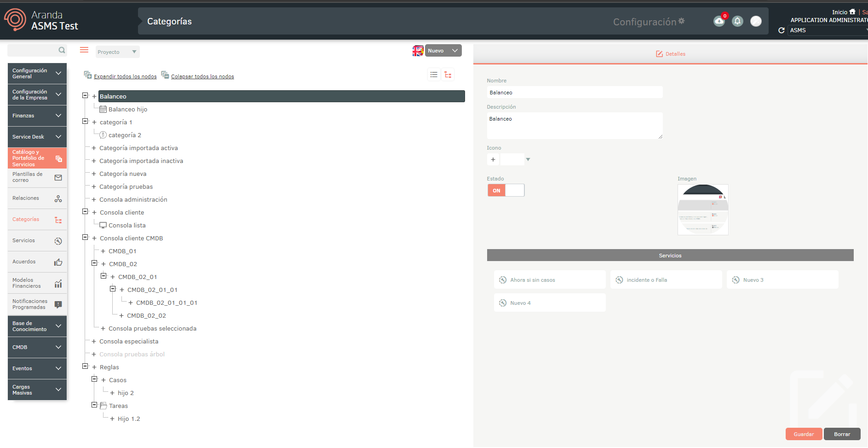This screenshot has width=868, height=448.
Task: Click the Aranda logo icon
Action: pos(15,20)
